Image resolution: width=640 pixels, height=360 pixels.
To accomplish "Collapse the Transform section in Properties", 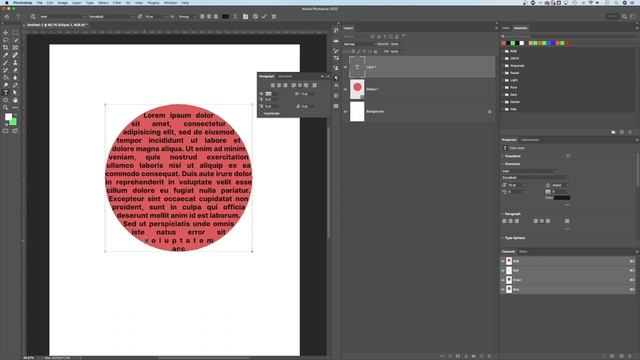I will pos(503,156).
